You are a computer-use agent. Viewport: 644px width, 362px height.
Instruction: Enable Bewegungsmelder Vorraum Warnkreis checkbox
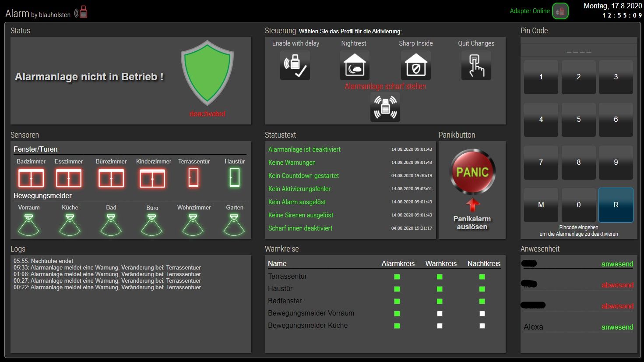[440, 314]
